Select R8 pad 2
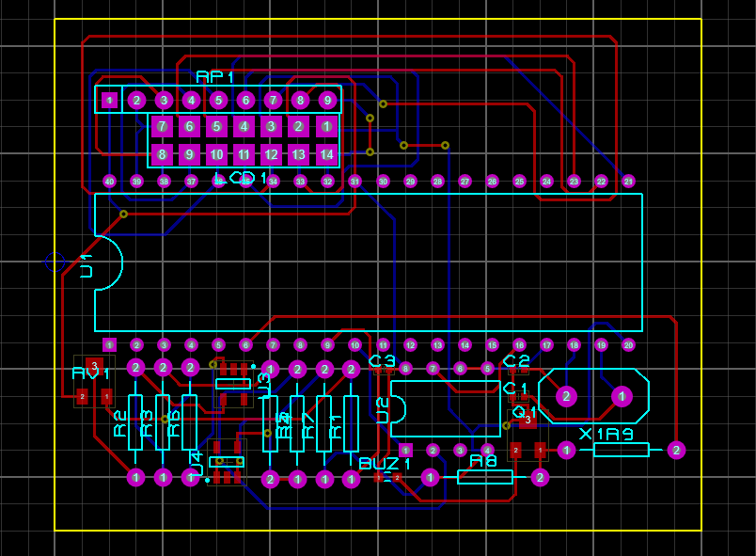 click(x=540, y=478)
